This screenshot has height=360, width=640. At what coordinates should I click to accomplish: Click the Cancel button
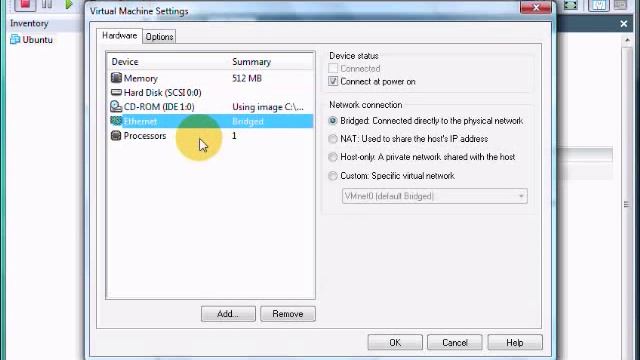455,342
